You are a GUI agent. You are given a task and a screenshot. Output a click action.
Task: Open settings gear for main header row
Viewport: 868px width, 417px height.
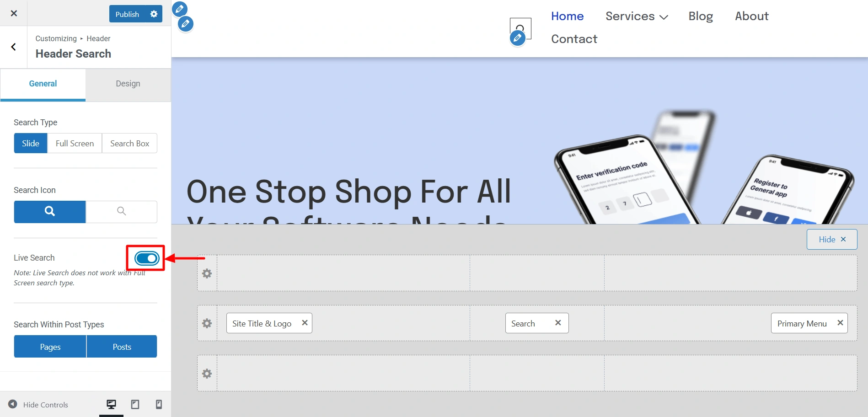point(207,323)
